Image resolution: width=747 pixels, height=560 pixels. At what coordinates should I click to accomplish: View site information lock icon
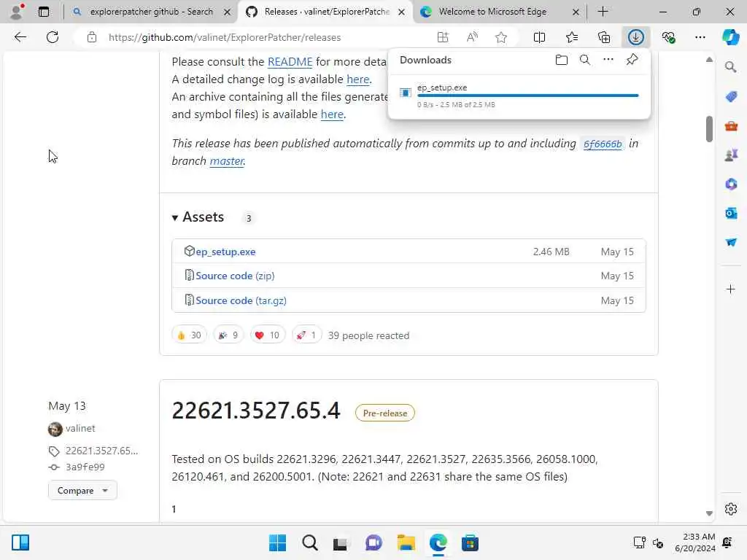pyautogui.click(x=91, y=37)
